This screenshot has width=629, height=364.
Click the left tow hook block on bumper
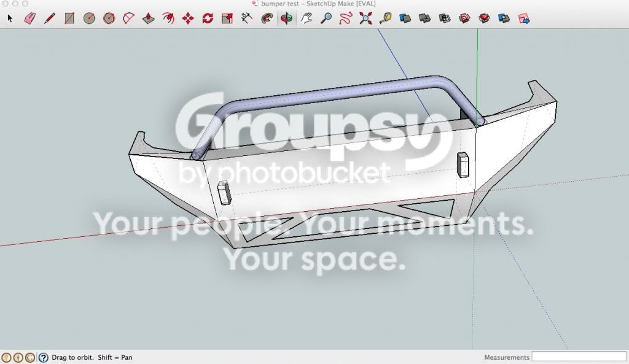[x=224, y=192]
